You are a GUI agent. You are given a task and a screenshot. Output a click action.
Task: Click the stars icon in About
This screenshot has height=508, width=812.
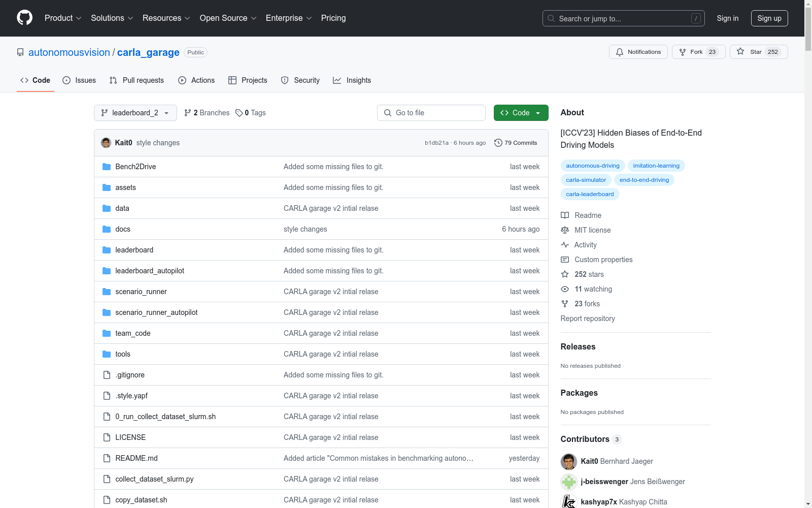(565, 274)
